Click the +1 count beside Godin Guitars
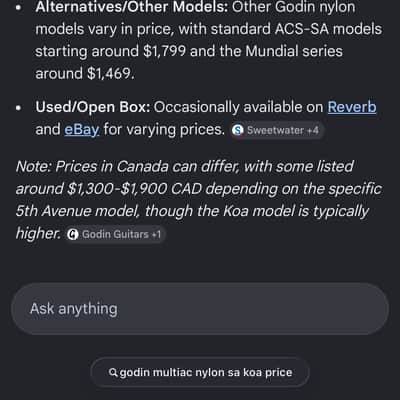The height and width of the screenshot is (400, 400). (156, 234)
